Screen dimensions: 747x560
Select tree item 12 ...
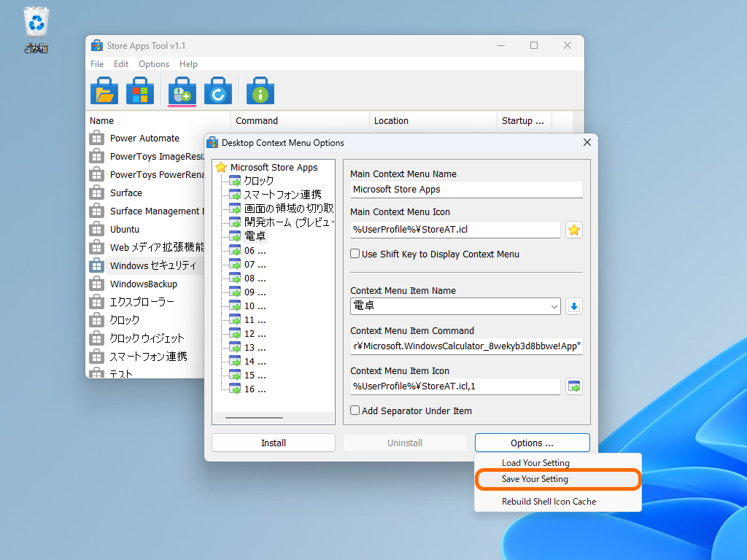255,334
